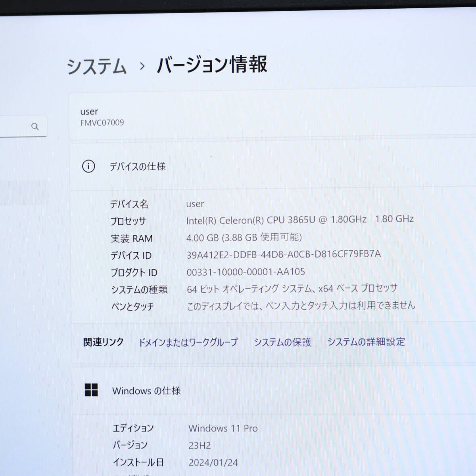Select the 4.00 GB RAM value
Viewport: 476px width, 476px height.
[x=244, y=237]
